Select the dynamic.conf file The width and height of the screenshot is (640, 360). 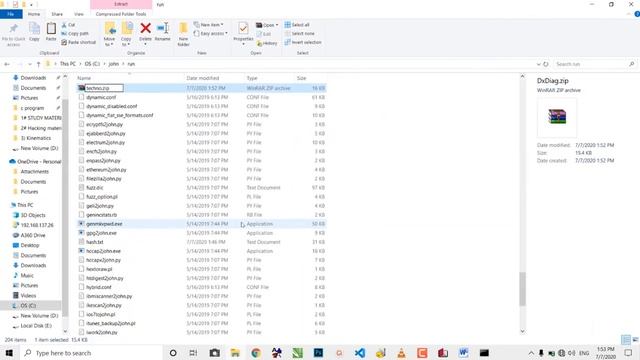(x=101, y=97)
